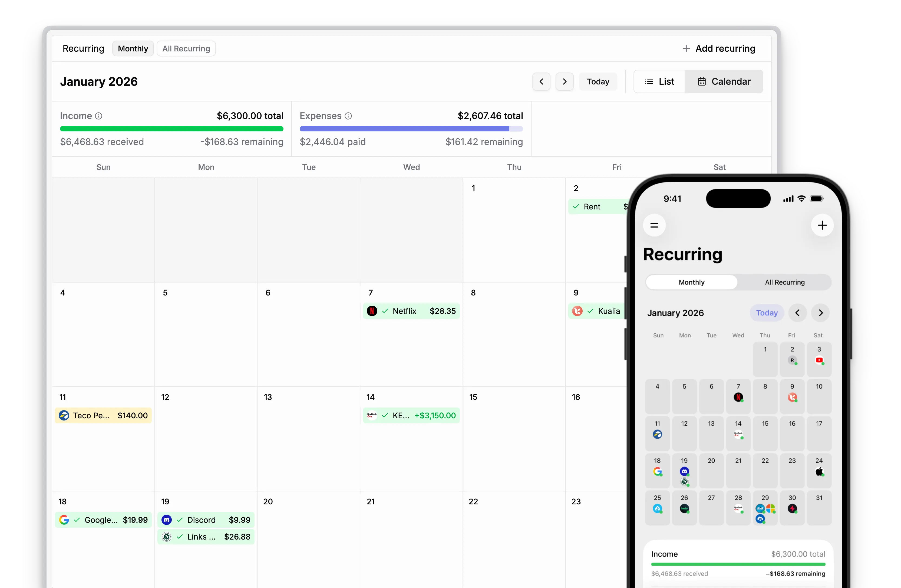Image resolution: width=901 pixels, height=588 pixels.
Task: Select the Netflix icon on January 7
Action: click(x=372, y=311)
